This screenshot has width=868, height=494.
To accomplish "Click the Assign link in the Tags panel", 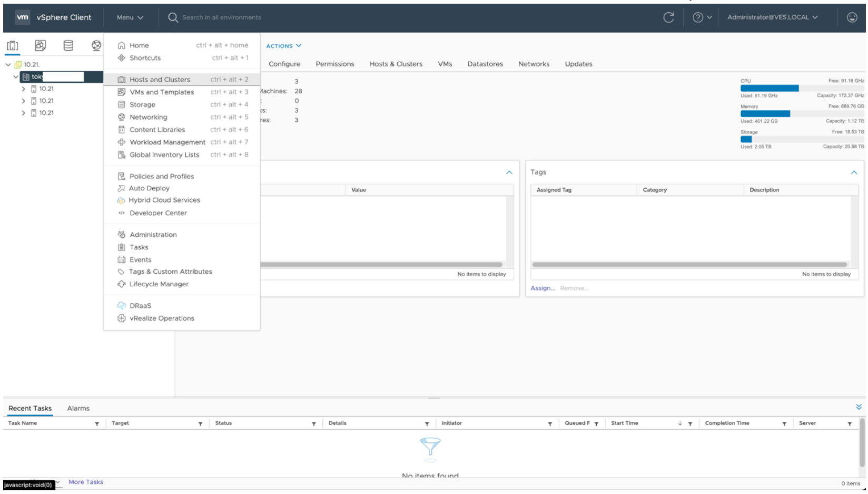I will point(542,288).
